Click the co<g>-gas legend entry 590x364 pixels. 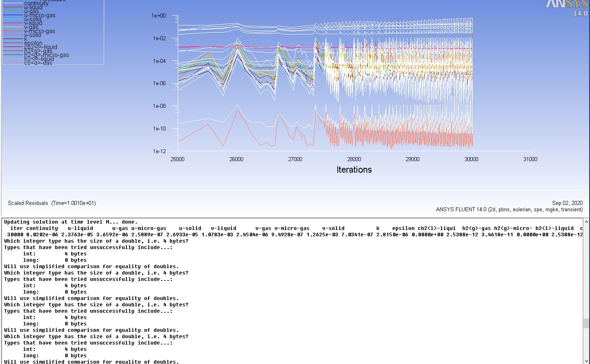pos(38,63)
